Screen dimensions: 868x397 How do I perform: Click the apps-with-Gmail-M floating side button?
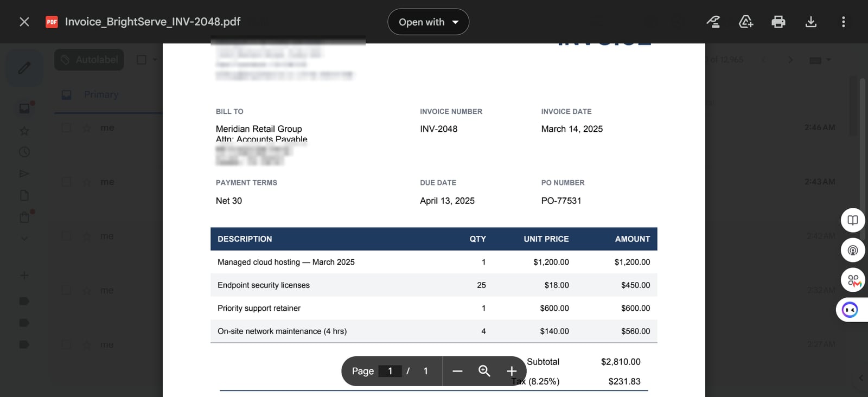point(853,280)
